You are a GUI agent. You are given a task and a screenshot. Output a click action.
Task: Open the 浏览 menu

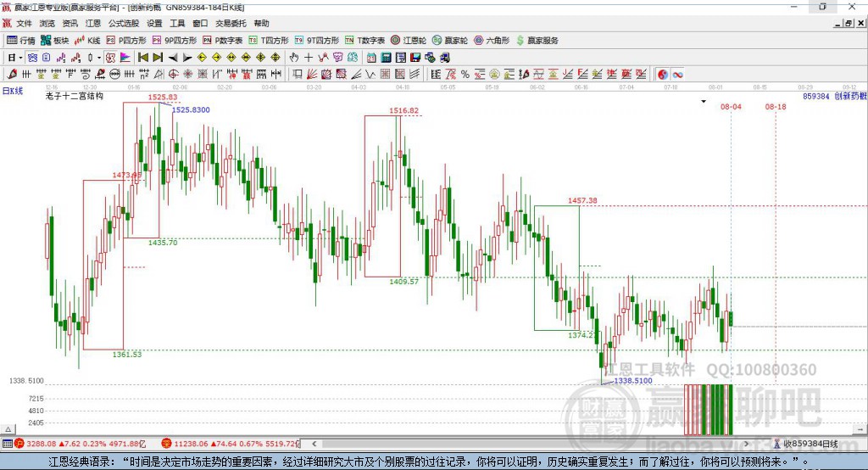[47, 23]
